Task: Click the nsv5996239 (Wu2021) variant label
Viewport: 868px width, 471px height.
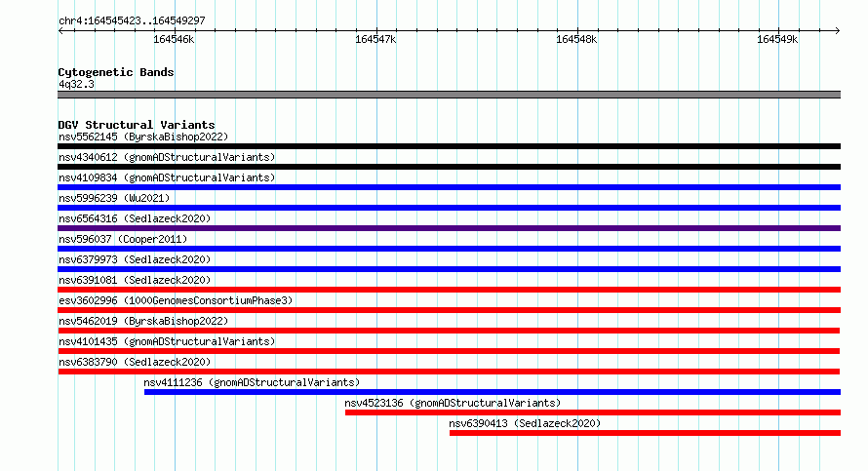Action: click(x=114, y=198)
